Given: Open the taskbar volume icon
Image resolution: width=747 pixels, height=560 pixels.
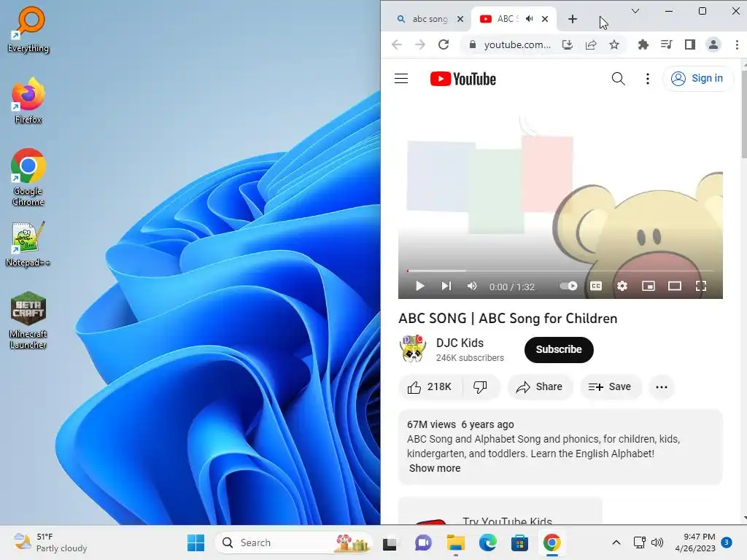Looking at the screenshot, I should 657,542.
